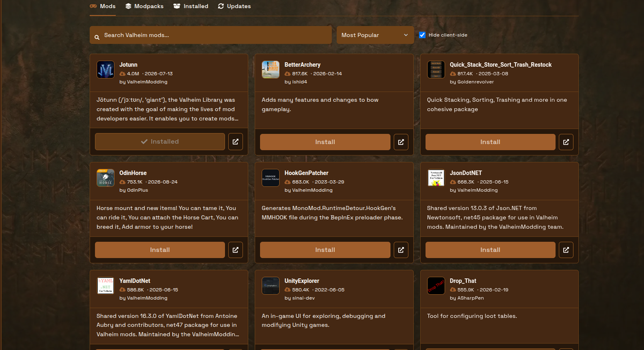Toggle the Hide client-side checkbox

(422, 35)
